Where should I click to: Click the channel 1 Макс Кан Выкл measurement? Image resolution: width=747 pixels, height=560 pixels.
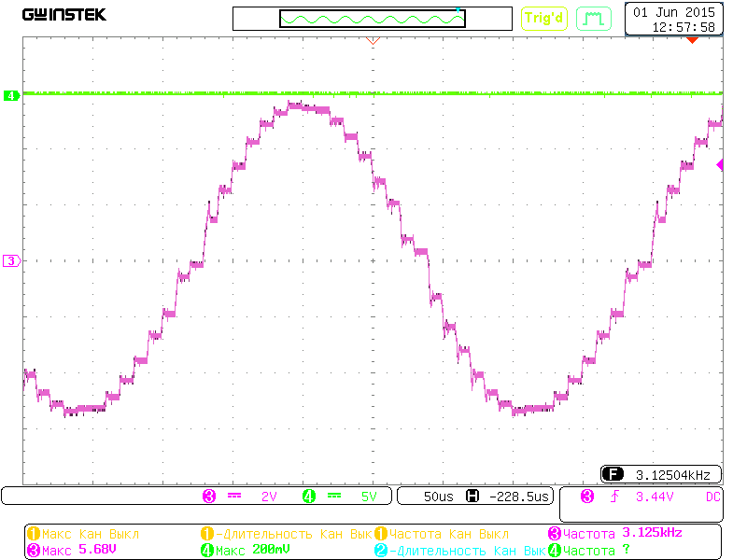click(x=91, y=534)
